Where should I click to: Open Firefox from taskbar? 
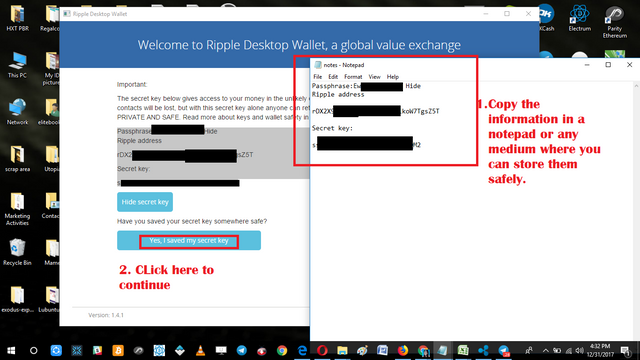point(402,351)
